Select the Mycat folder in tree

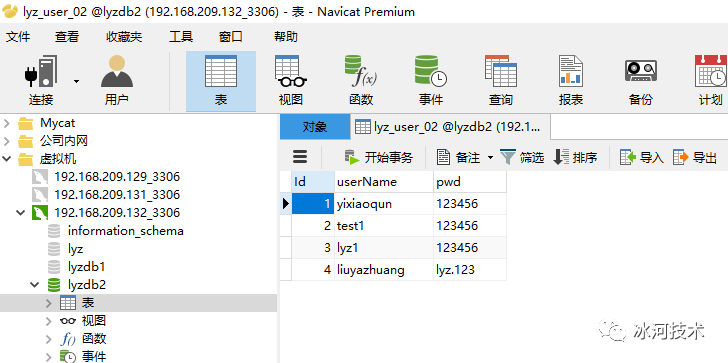click(x=46, y=123)
